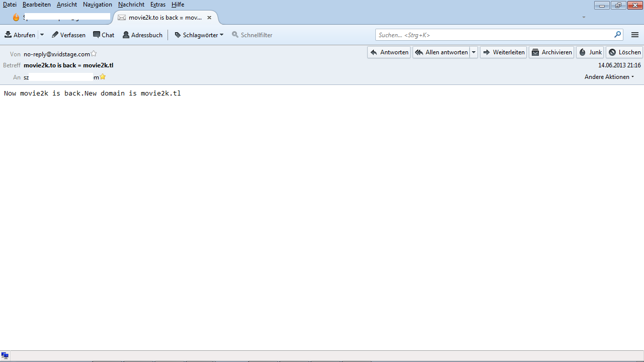Open the Bearbeiten menu
Image resolution: width=644 pixels, height=362 pixels.
pos(37,5)
